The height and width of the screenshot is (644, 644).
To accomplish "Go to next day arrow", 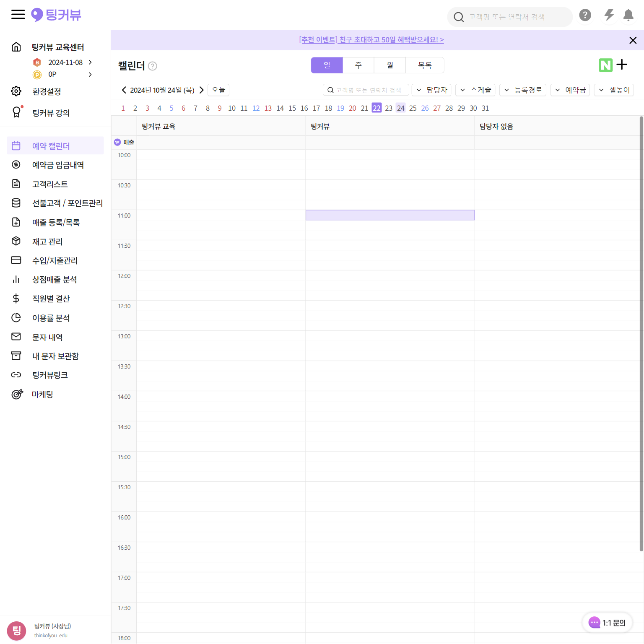I will point(201,90).
